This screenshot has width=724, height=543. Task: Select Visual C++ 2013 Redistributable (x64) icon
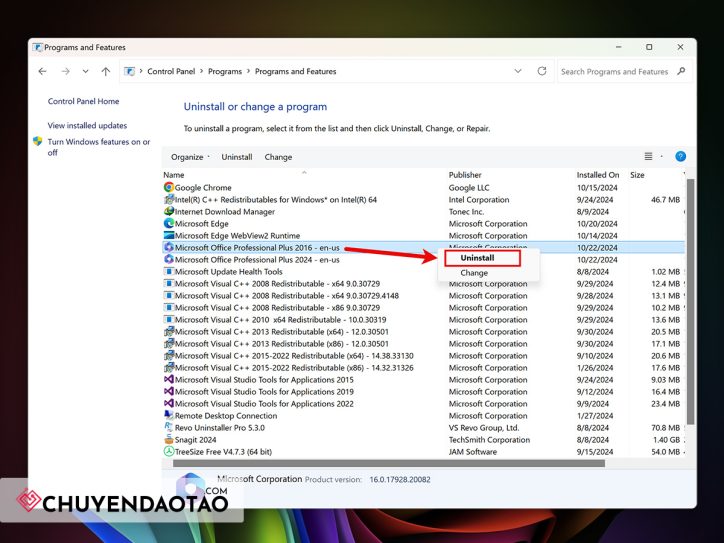point(169,331)
